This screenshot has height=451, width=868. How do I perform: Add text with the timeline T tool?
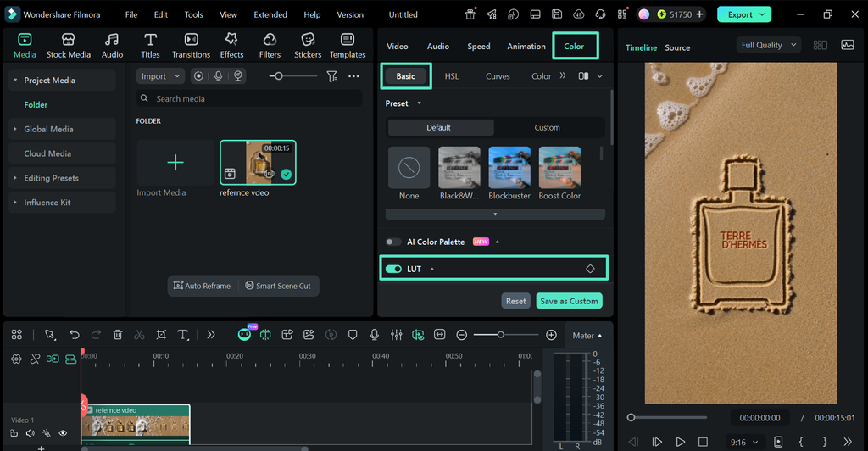(x=183, y=334)
